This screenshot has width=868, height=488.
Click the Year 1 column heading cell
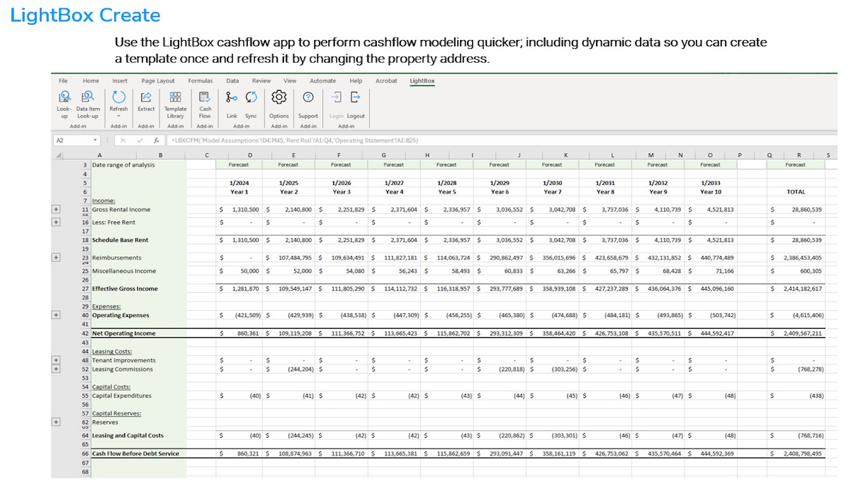pyautogui.click(x=239, y=192)
